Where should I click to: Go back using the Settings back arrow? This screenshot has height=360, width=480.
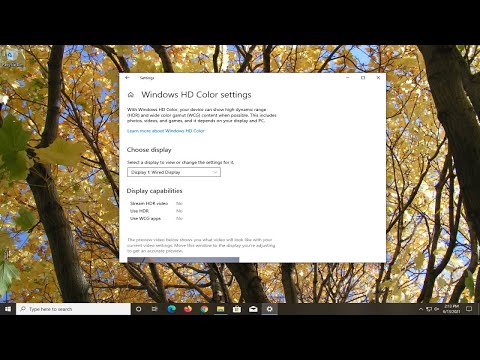point(127,78)
